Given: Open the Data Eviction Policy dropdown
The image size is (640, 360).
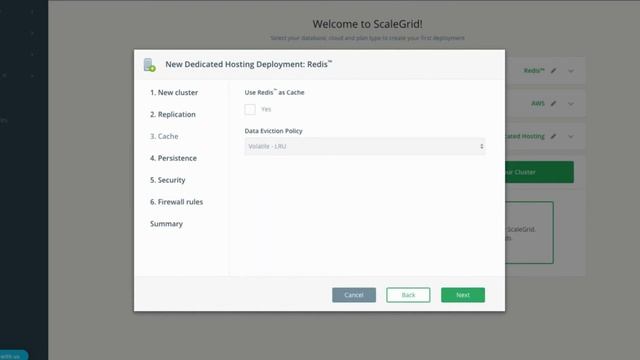Looking at the screenshot, I should (365, 147).
